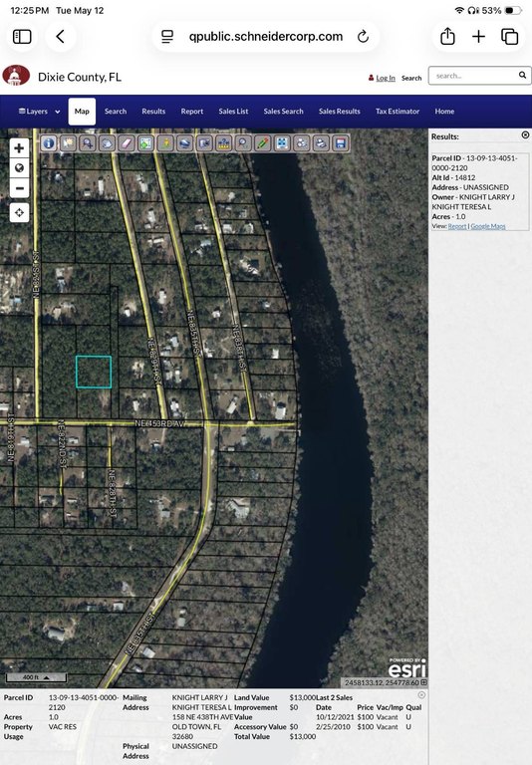Reload the page

(363, 37)
